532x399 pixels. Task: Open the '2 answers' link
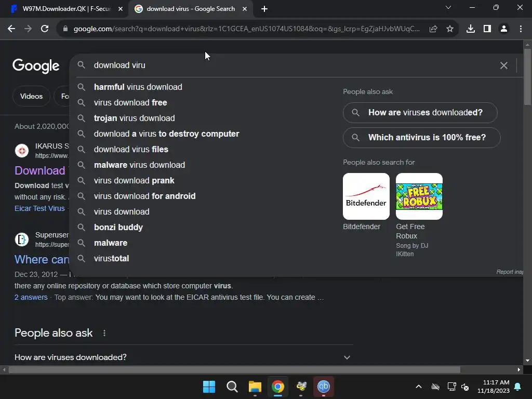click(x=31, y=298)
